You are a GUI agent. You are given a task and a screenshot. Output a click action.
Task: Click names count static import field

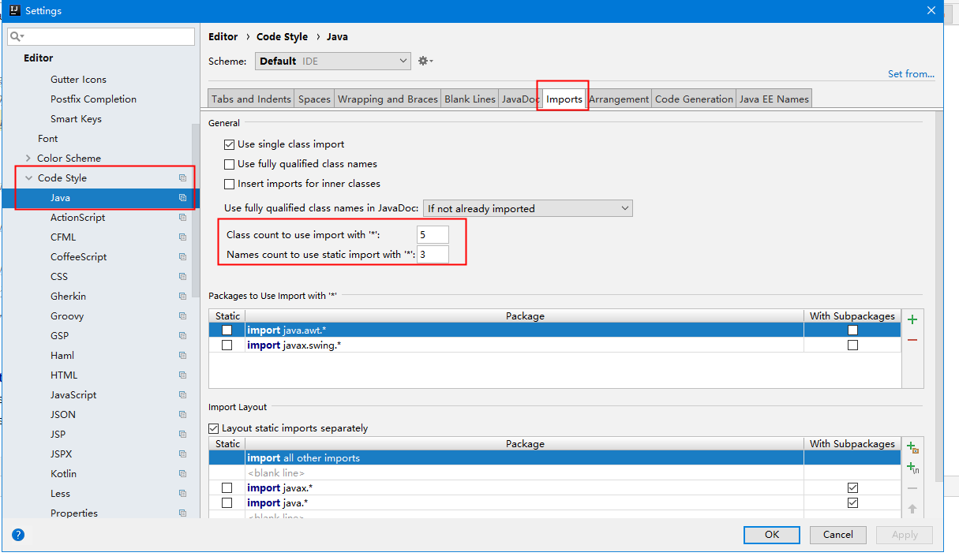click(x=433, y=254)
